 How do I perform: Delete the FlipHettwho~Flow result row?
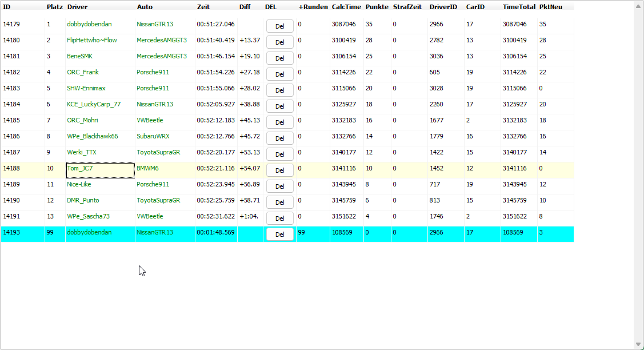279,42
